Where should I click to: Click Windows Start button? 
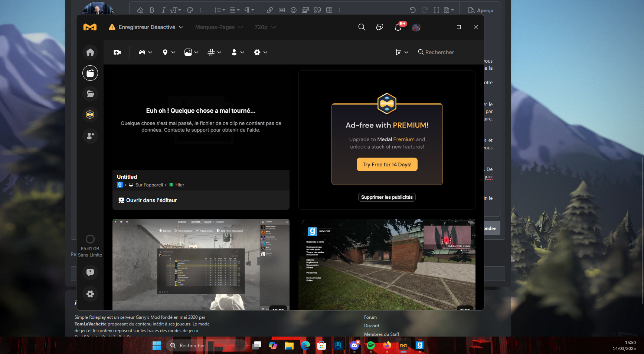pyautogui.click(x=157, y=345)
